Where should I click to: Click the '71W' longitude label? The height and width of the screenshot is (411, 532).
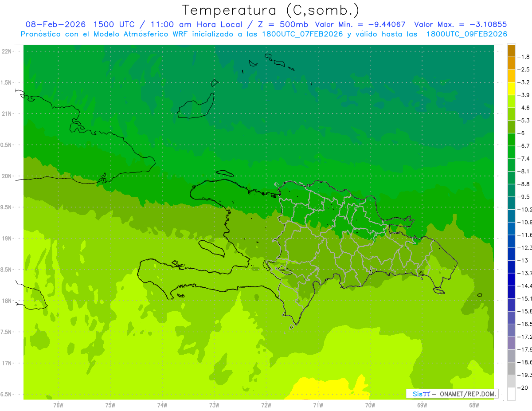point(318,405)
